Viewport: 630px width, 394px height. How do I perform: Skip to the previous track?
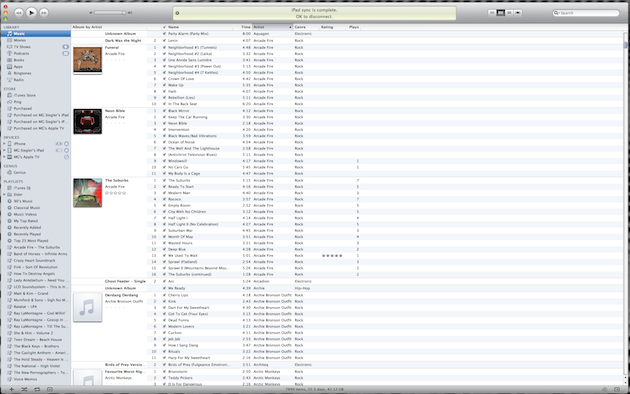[19, 13]
